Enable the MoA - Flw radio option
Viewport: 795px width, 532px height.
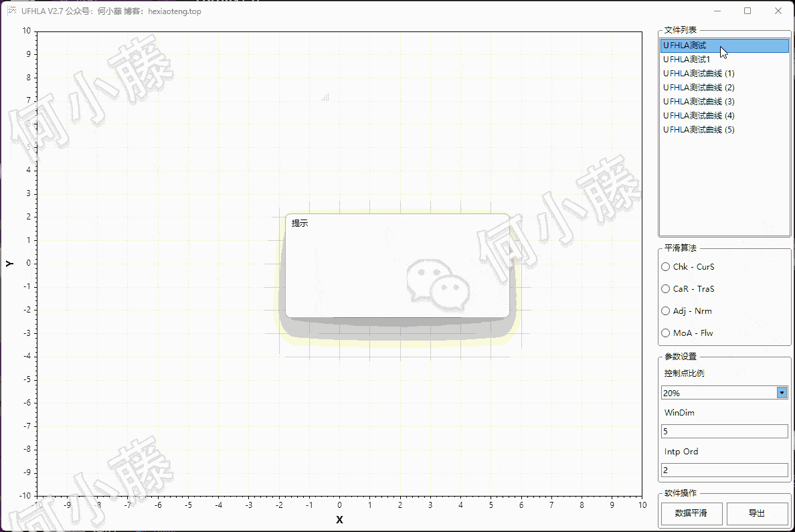pyautogui.click(x=666, y=333)
